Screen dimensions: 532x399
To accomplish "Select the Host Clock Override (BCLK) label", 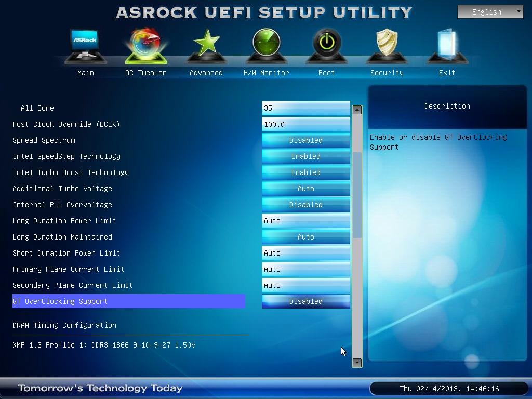I will point(66,124).
